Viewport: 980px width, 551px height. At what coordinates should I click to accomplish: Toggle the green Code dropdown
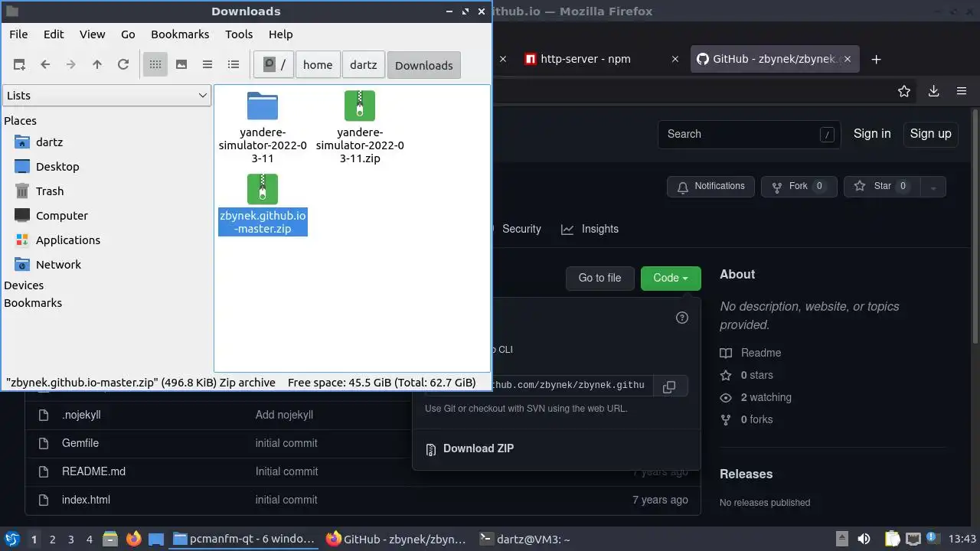[x=671, y=278]
